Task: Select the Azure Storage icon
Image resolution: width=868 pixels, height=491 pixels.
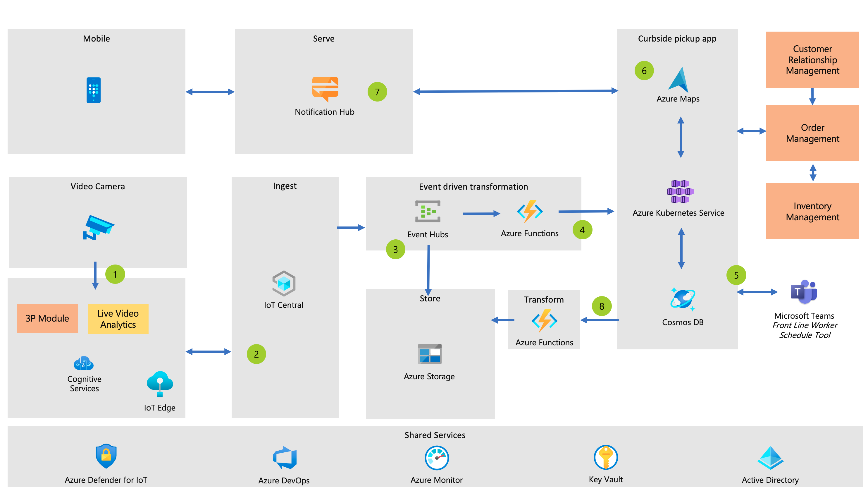Action: coord(430,354)
